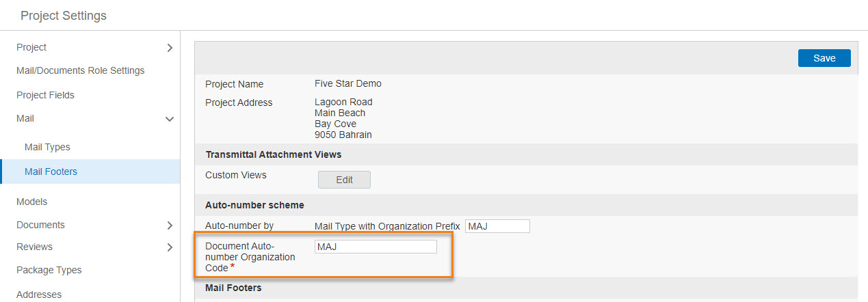This screenshot has width=868, height=302.
Task: Click the Project item in sidebar
Action: (31, 47)
